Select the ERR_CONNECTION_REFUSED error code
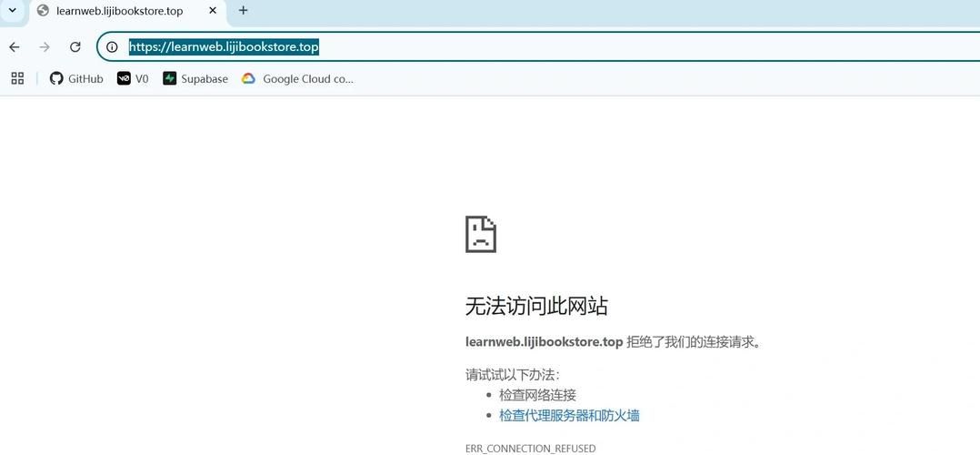Image resolution: width=980 pixels, height=455 pixels. pyautogui.click(x=531, y=448)
